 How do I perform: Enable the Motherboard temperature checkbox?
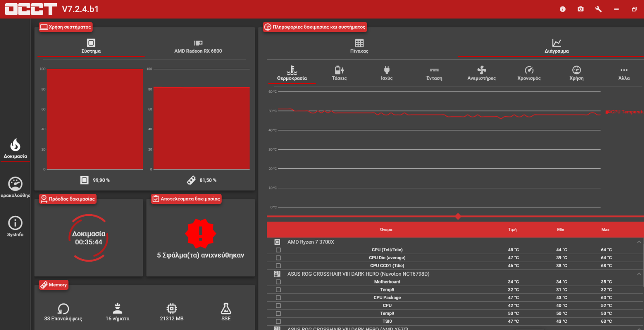(x=278, y=282)
